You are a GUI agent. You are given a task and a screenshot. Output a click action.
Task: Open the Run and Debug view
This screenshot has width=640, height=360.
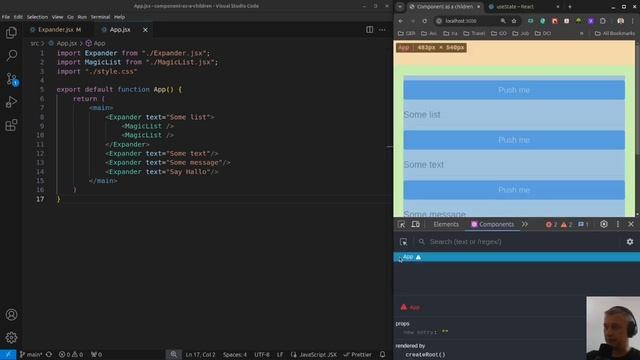(11, 102)
